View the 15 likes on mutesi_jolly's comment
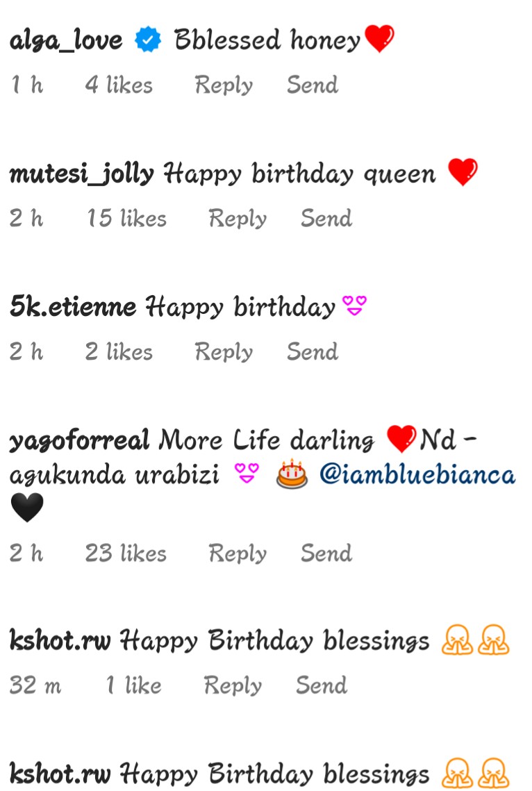Screen dimensions: 532x791 [126, 219]
